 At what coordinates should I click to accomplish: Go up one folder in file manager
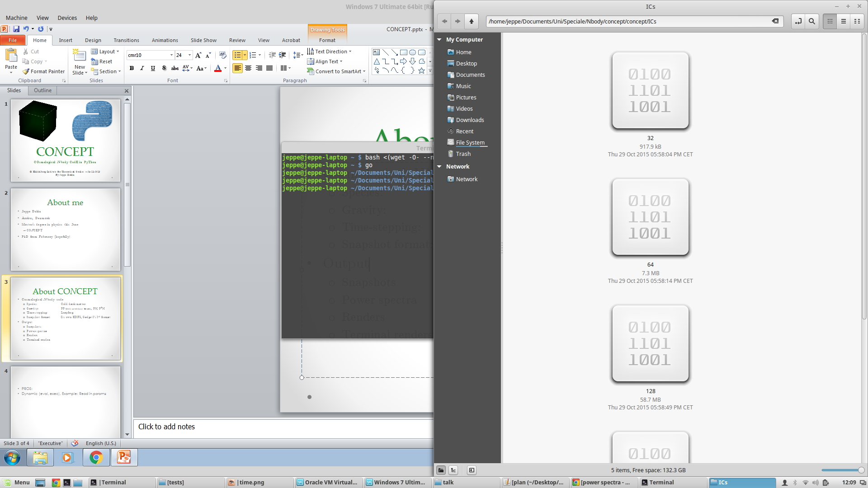[472, 21]
